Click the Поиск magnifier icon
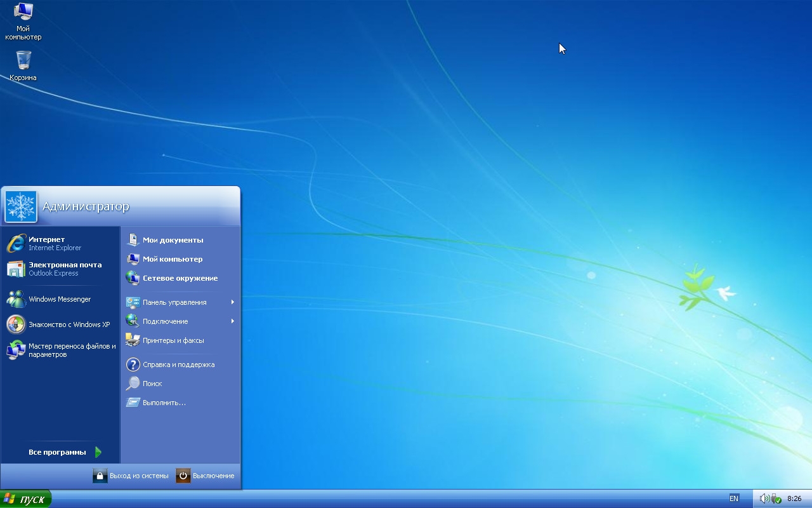 133,384
